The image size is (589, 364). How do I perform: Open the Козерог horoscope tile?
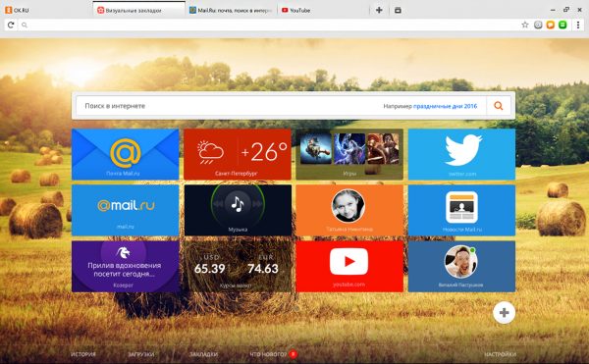[x=125, y=267]
